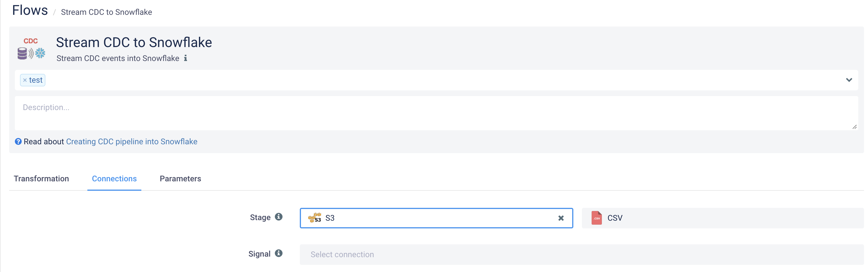Open the Signal Select connection dropdown

point(582,255)
